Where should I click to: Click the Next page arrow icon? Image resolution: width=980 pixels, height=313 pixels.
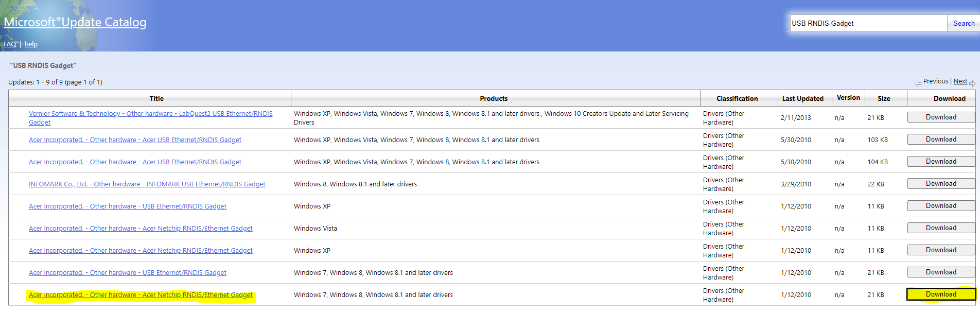pyautogui.click(x=972, y=83)
